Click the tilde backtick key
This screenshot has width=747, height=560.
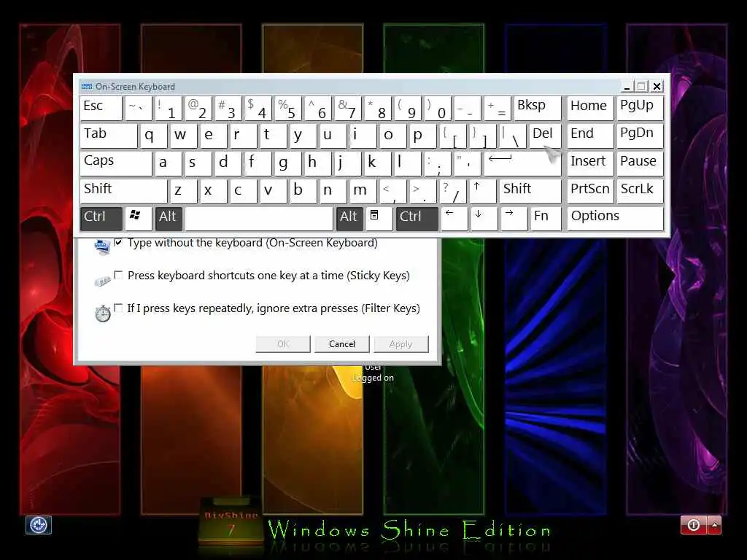point(138,108)
